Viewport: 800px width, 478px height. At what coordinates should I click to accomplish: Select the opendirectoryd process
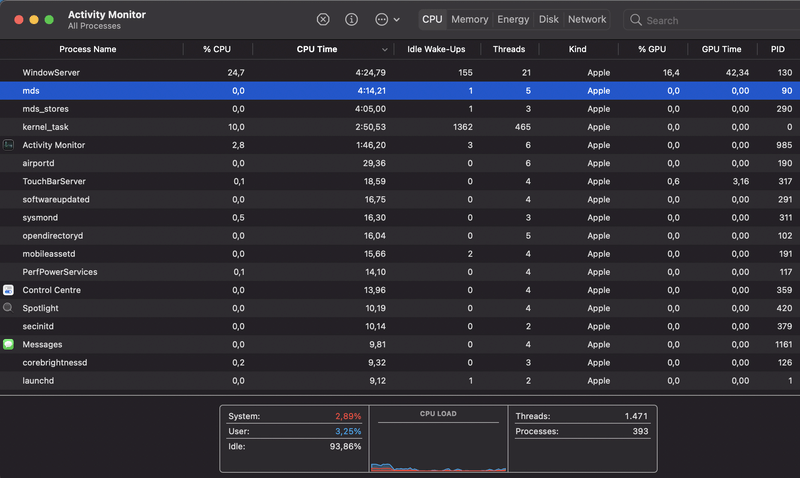pyautogui.click(x=53, y=236)
